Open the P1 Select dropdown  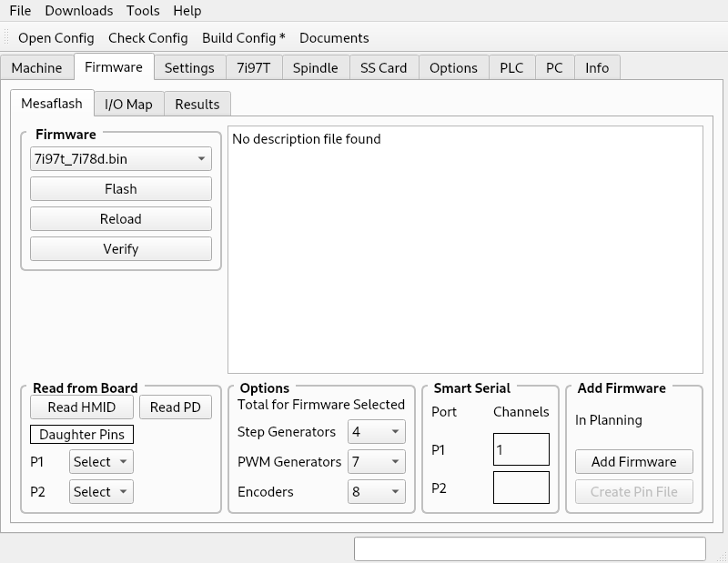tap(101, 462)
